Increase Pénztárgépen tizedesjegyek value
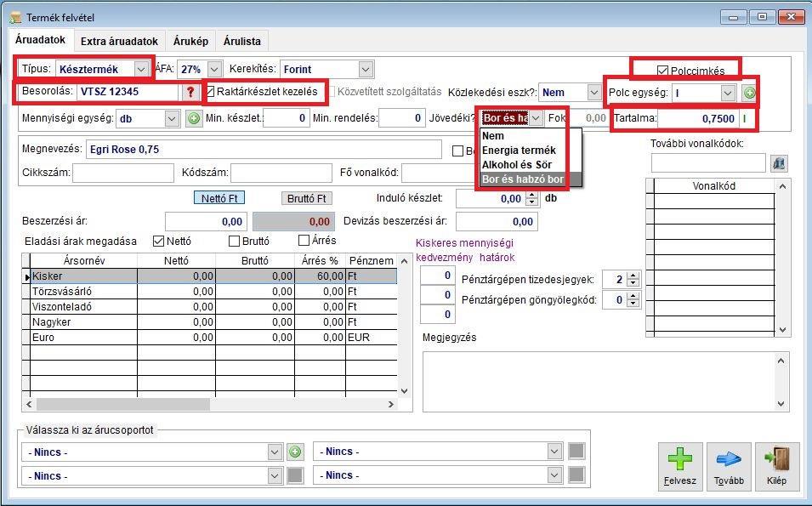The height and width of the screenshot is (506, 812). (x=633, y=276)
